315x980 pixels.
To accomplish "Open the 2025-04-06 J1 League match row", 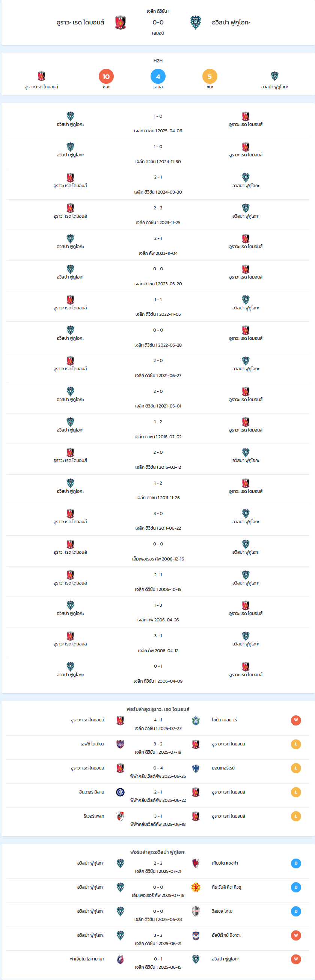I will [x=158, y=123].
